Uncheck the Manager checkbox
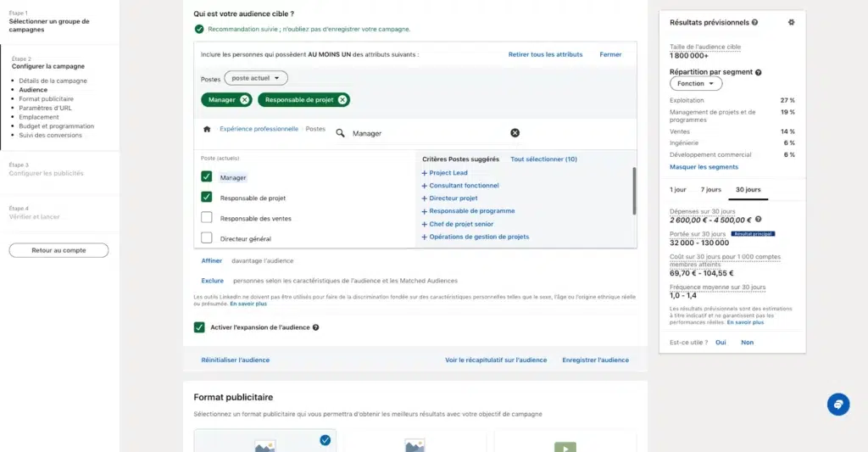 (x=207, y=177)
